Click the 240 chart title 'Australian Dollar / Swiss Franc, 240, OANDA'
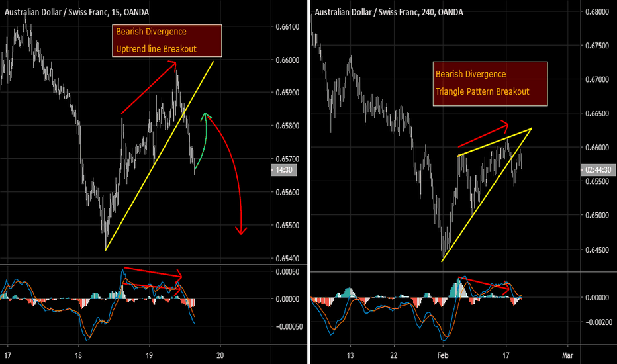Viewport: 617px width, 364px height. click(389, 12)
